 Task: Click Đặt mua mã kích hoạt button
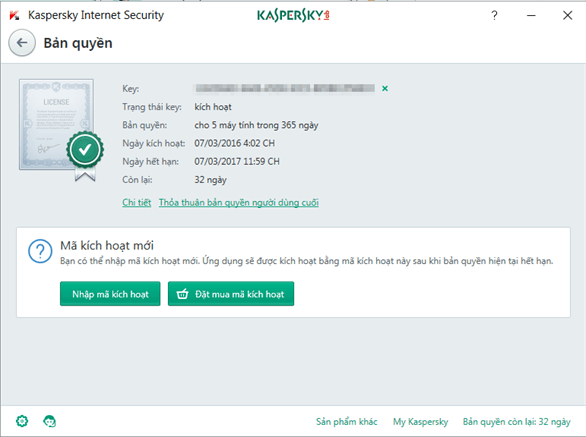tap(231, 294)
